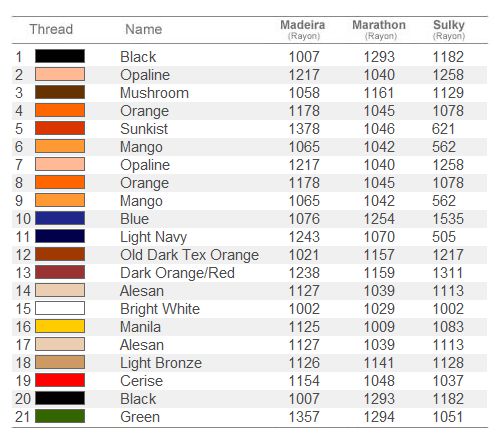The width and height of the screenshot is (500, 438).
Task: Click the Cerise red color swatch
Action: point(60,380)
